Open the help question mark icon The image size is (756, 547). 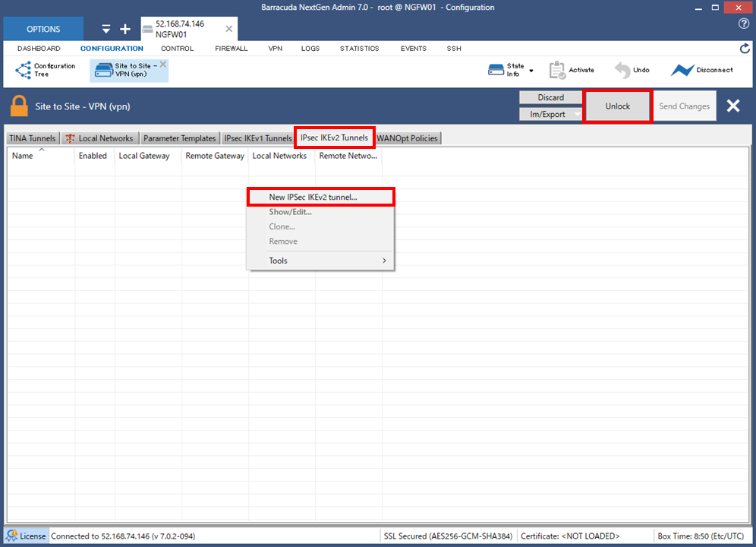(x=744, y=24)
